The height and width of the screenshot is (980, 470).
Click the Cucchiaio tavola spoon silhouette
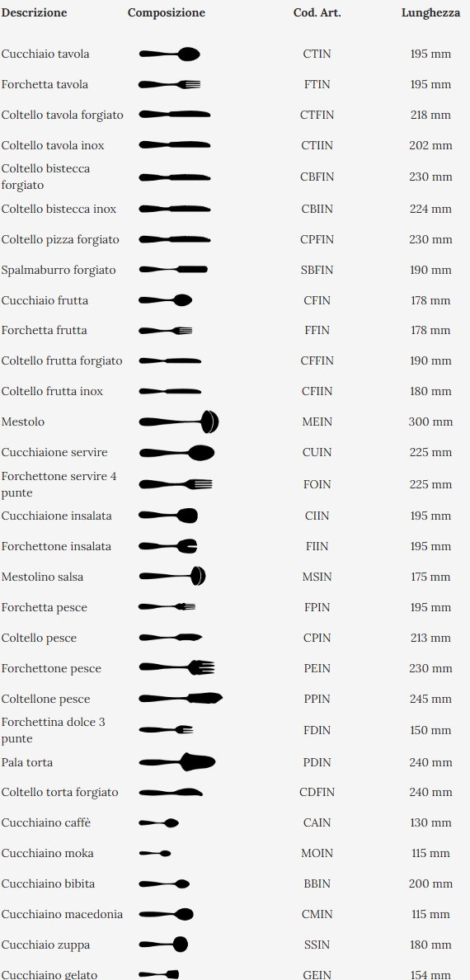[x=169, y=54]
